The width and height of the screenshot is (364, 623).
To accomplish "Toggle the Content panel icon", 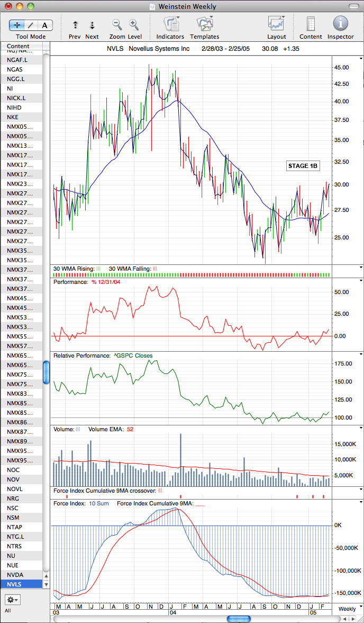I will [311, 24].
